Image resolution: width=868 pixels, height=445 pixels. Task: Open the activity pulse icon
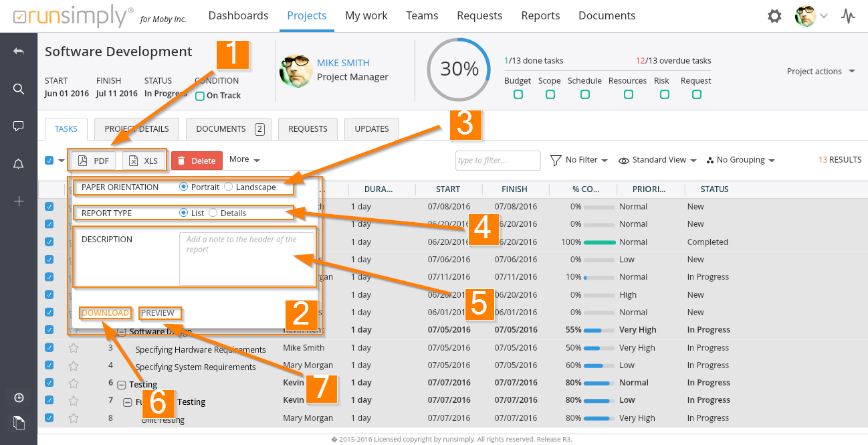click(x=848, y=16)
